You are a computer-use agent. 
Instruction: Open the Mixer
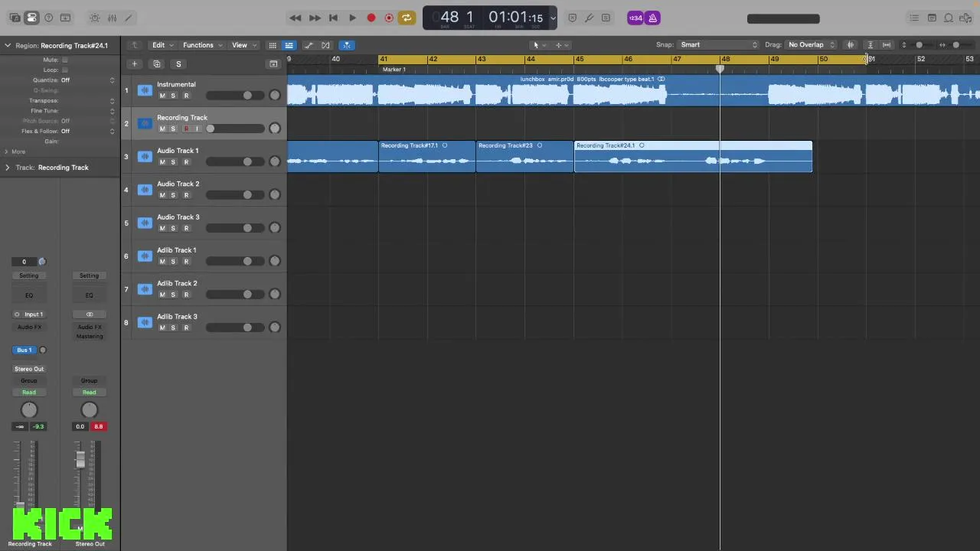pyautogui.click(x=112, y=18)
